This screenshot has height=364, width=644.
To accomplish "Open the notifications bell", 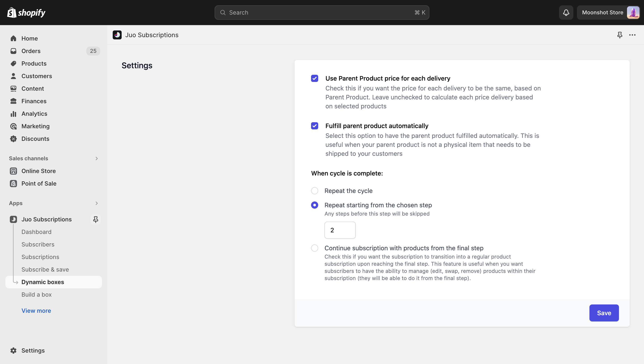I will pyautogui.click(x=566, y=13).
